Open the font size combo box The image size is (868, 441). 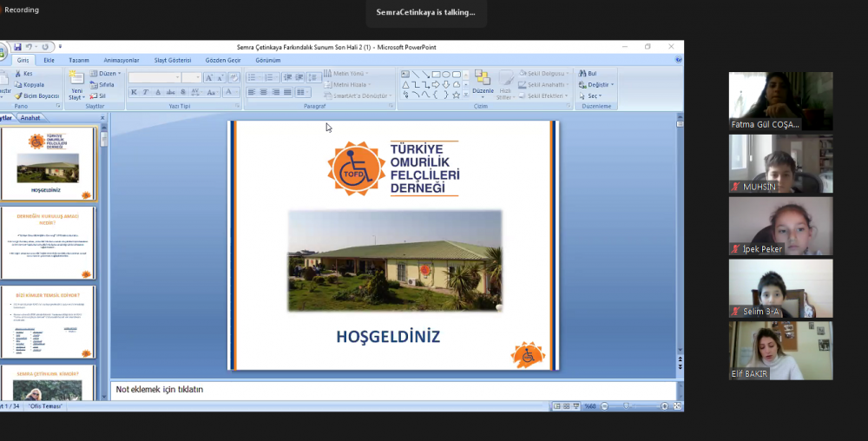(192, 77)
